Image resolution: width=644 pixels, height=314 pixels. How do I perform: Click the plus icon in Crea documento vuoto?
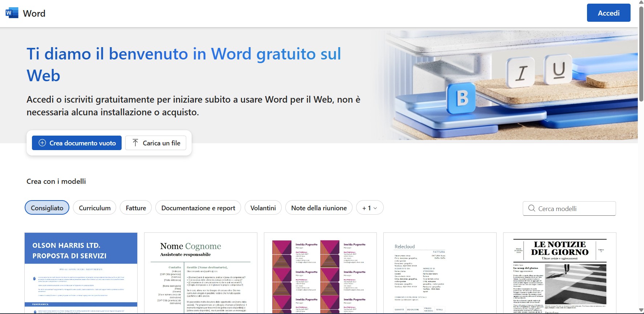tap(42, 143)
